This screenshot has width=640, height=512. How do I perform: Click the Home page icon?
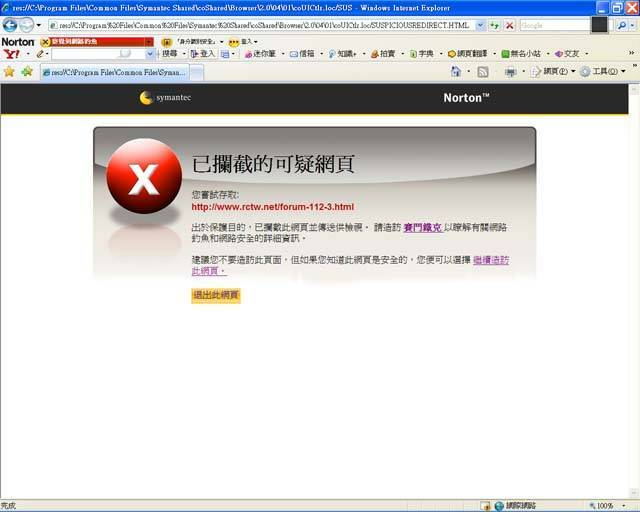(x=456, y=72)
